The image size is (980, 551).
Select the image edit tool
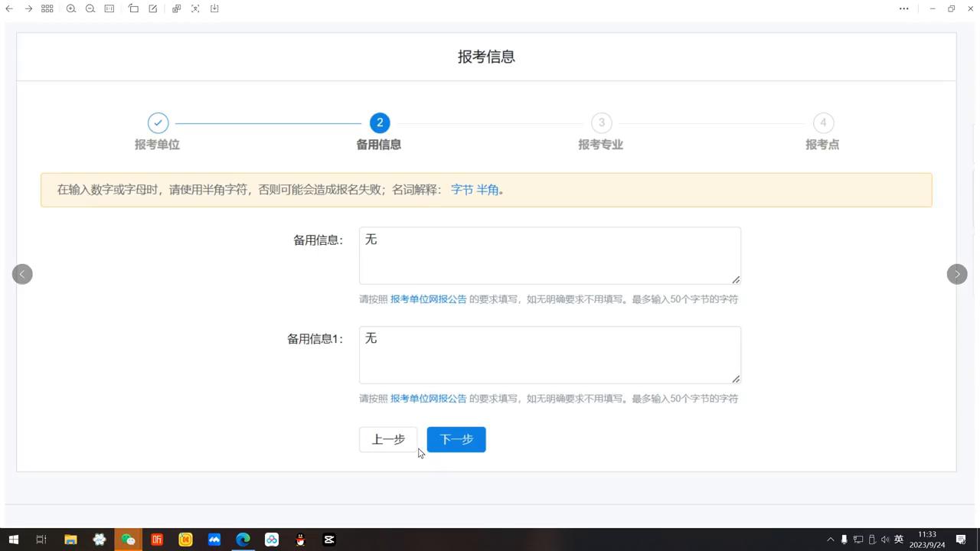[153, 8]
